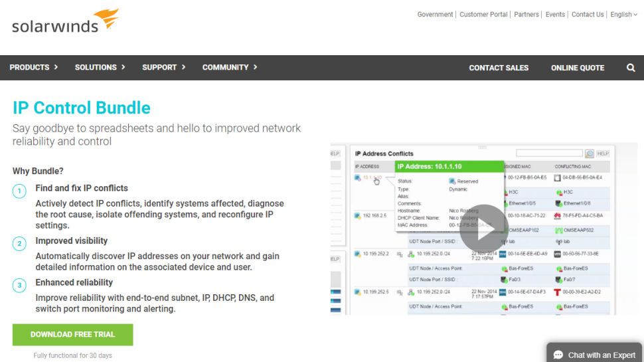Viewport: 644px width, 362px height.
Task: Click 'Fully functional for 30 days' text
Action: 72,355
